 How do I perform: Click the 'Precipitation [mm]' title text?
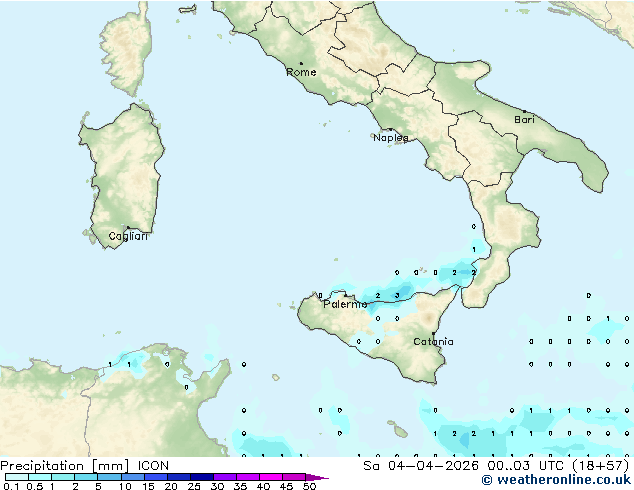65,466
